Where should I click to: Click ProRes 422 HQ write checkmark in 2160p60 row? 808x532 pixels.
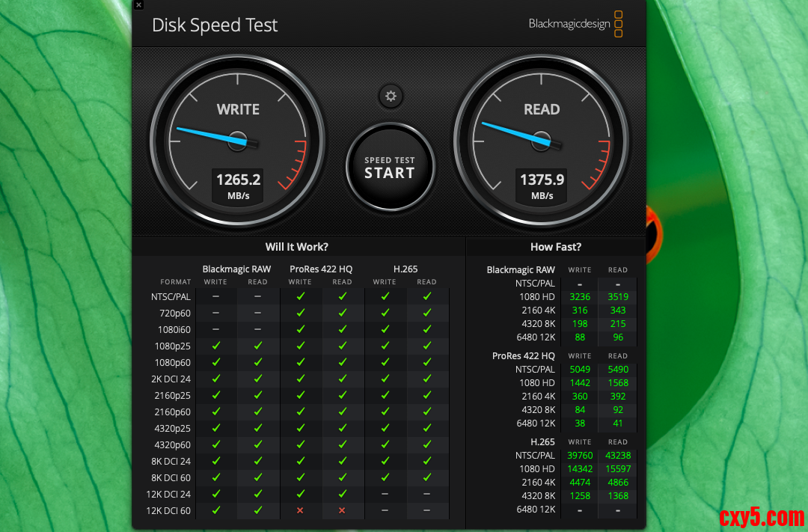coord(301,412)
